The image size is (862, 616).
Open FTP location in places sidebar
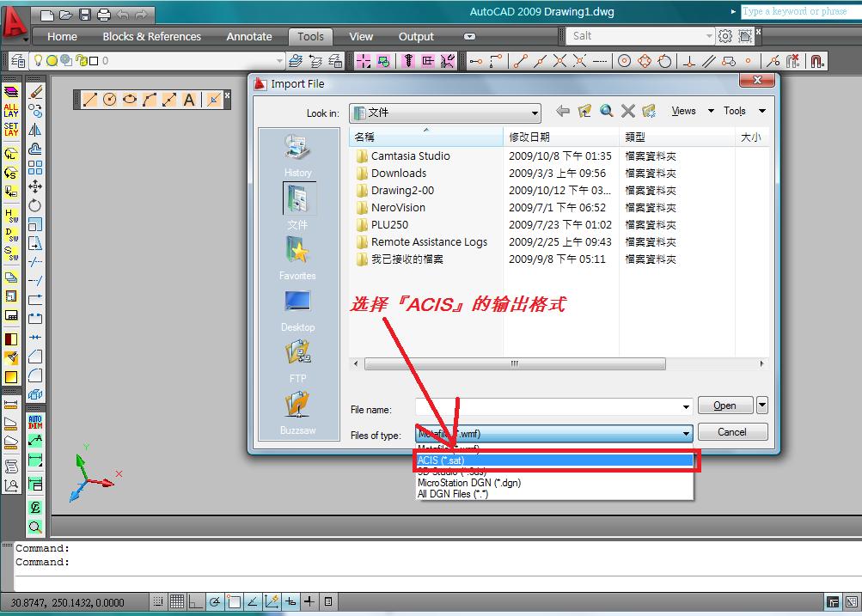297,362
